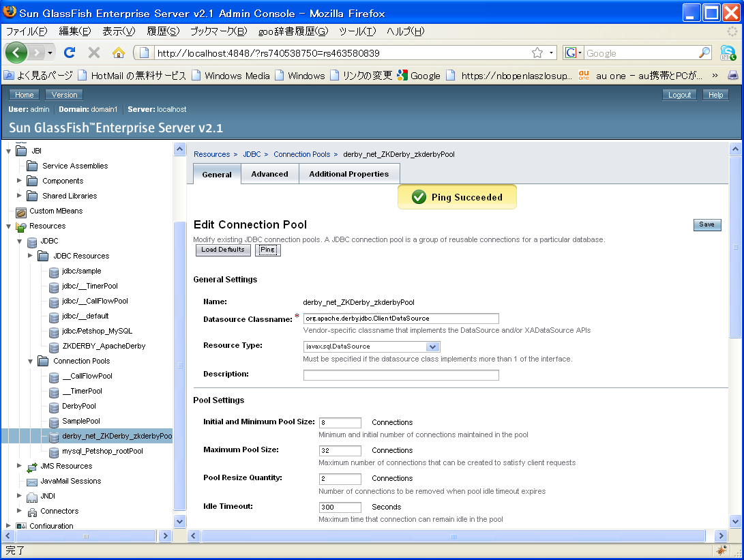
Task: Click the Version button in header
Action: tap(64, 95)
